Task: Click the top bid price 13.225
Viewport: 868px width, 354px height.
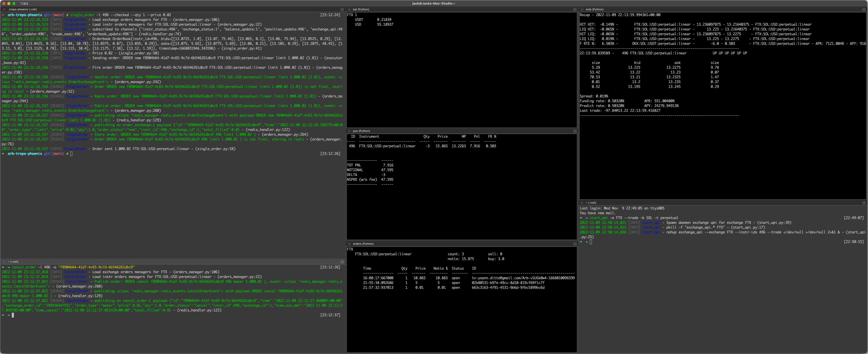Action: pos(634,67)
